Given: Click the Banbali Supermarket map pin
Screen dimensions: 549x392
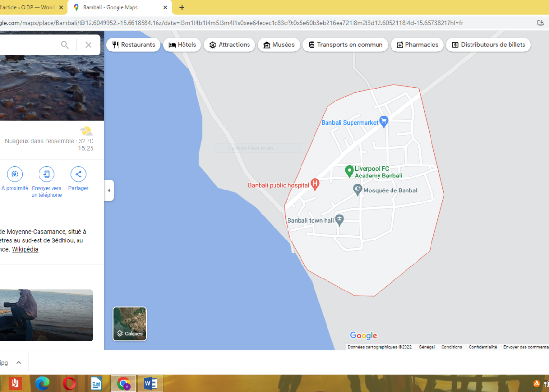Looking at the screenshot, I should click(384, 122).
